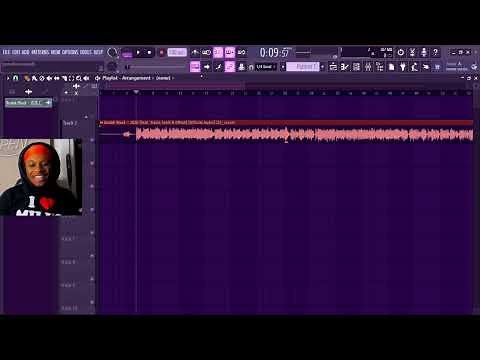
Task: Toggle loop recording button
Action: tap(242, 52)
